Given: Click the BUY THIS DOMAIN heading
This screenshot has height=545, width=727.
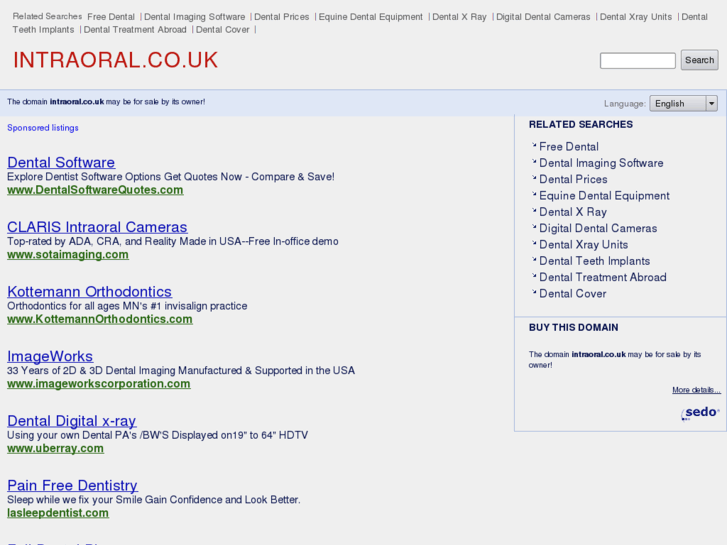Looking at the screenshot, I should [574, 327].
